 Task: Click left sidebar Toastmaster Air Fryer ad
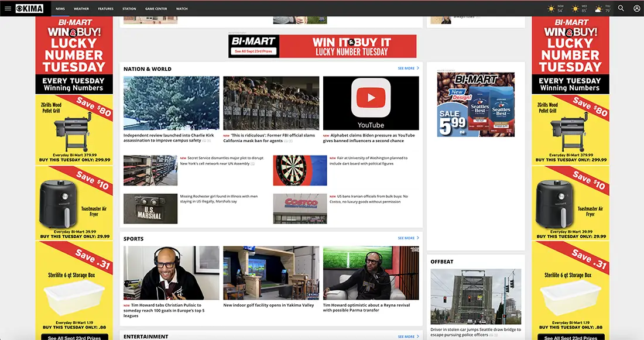(74, 203)
